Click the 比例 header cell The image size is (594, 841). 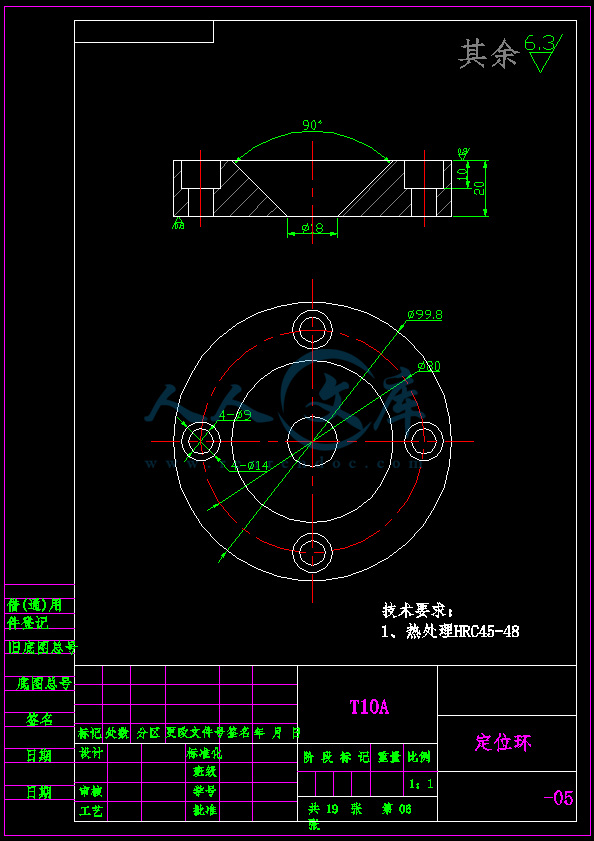tap(420, 757)
